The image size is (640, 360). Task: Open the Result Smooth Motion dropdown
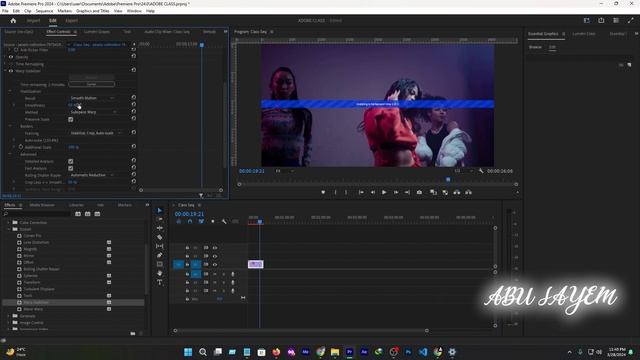93,98
